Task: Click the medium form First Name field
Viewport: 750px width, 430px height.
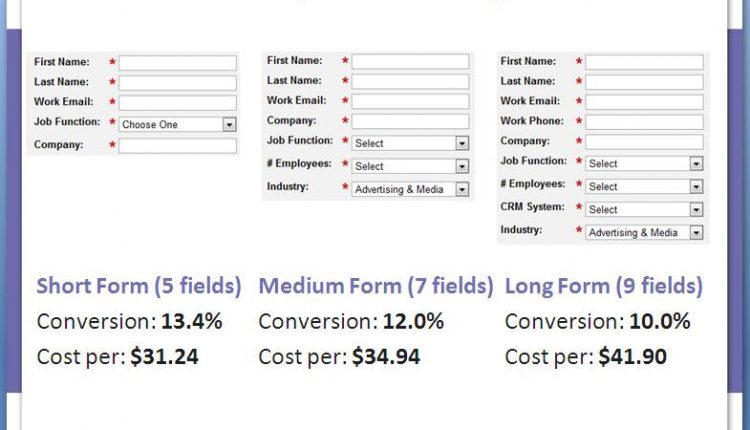Action: (410, 62)
